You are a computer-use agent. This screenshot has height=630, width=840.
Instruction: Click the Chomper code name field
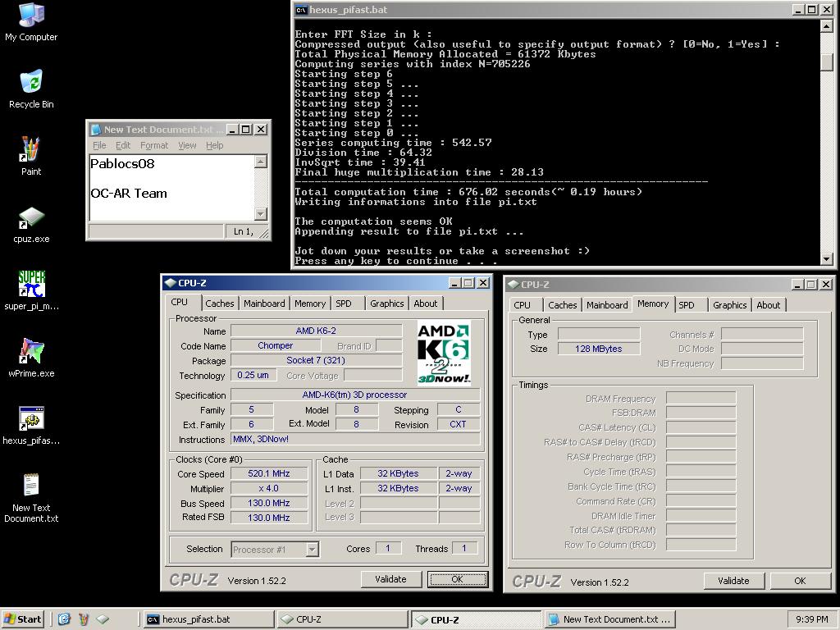coord(275,345)
